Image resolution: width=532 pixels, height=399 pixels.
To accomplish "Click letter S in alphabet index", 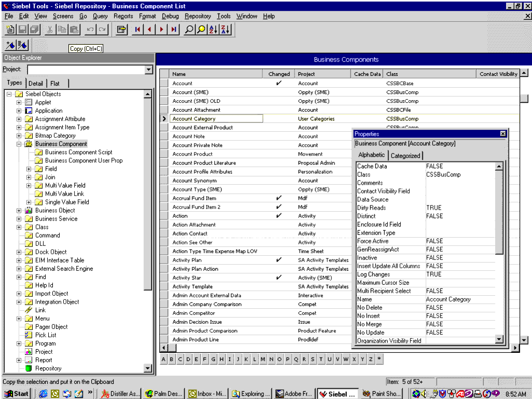I will pyautogui.click(x=313, y=359).
